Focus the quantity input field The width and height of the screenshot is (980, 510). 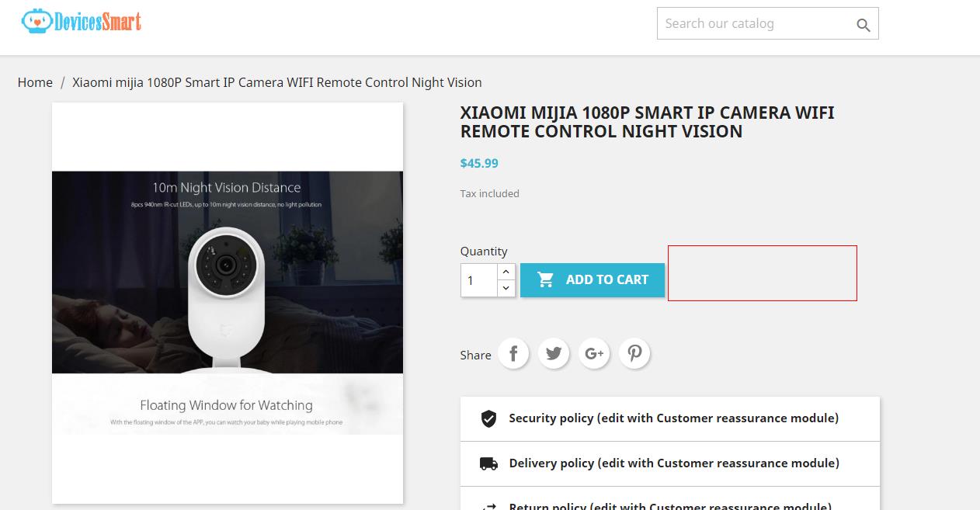[479, 280]
